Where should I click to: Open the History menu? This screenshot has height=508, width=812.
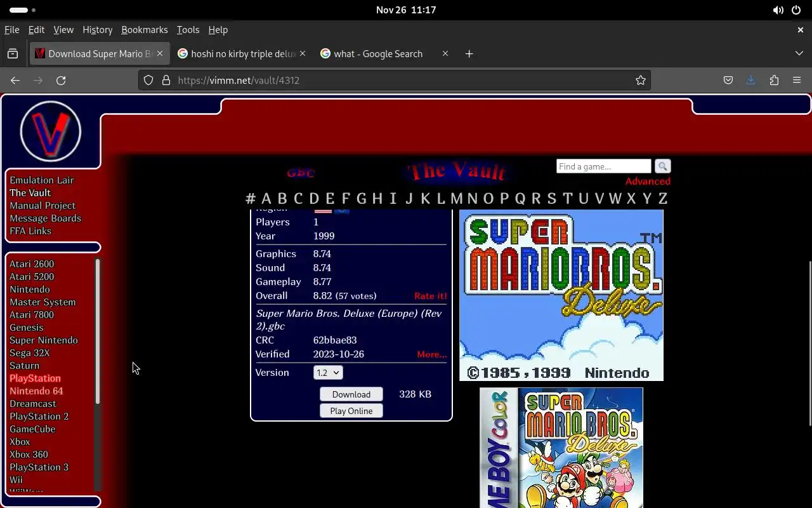[97, 30]
